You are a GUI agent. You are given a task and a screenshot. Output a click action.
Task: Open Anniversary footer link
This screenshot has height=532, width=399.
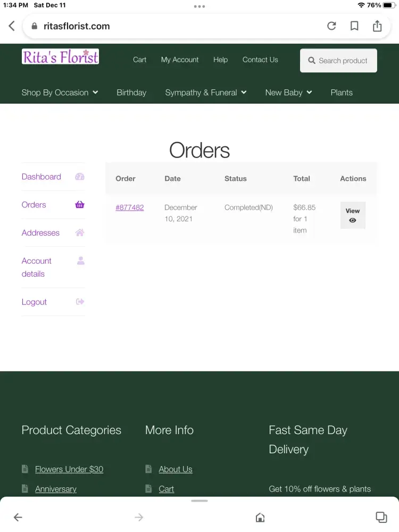click(56, 488)
